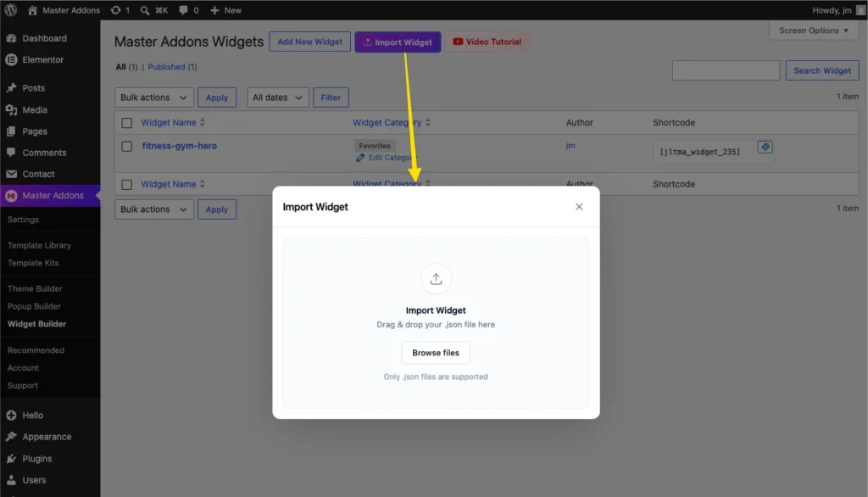Open Settings submenu item
Image resolution: width=868 pixels, height=497 pixels.
pyautogui.click(x=23, y=220)
